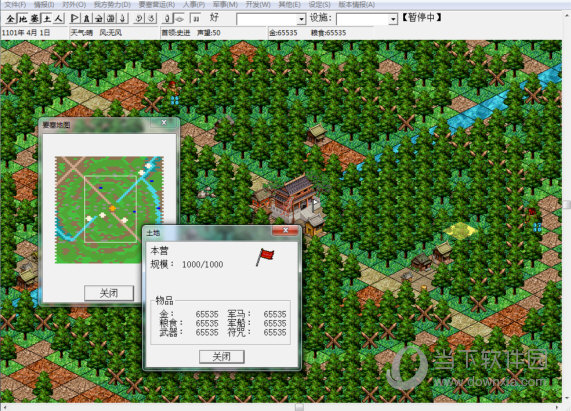Open the 设定(S) menu
The width and height of the screenshot is (571, 411).
319,5
